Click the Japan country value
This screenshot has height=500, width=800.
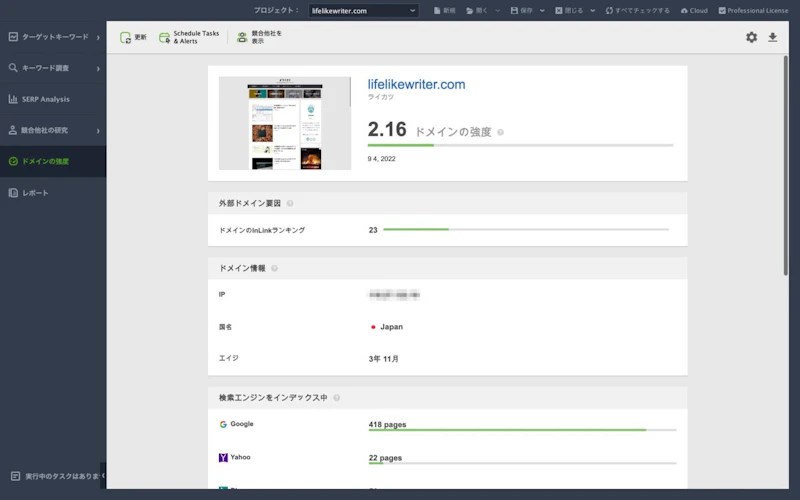(x=391, y=327)
